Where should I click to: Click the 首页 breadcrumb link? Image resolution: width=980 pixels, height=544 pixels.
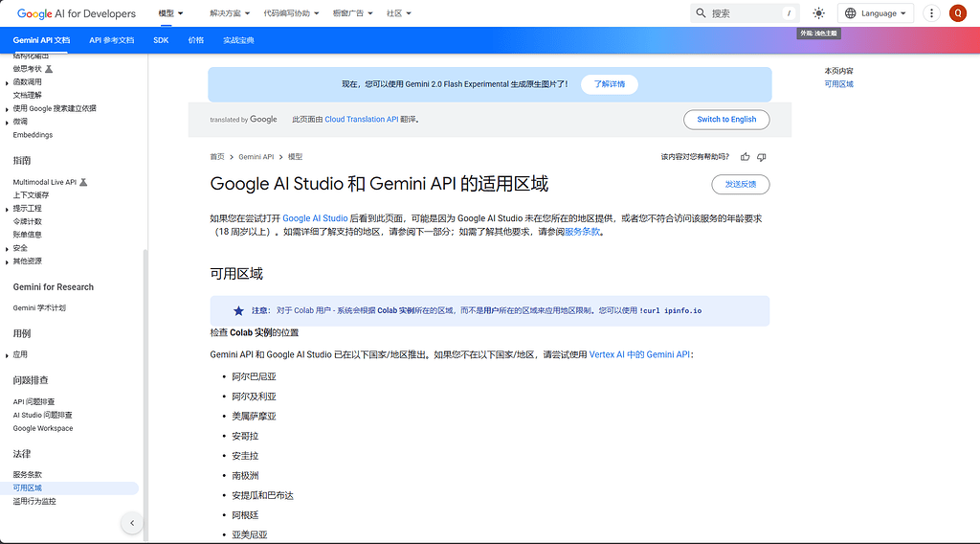[x=217, y=157]
